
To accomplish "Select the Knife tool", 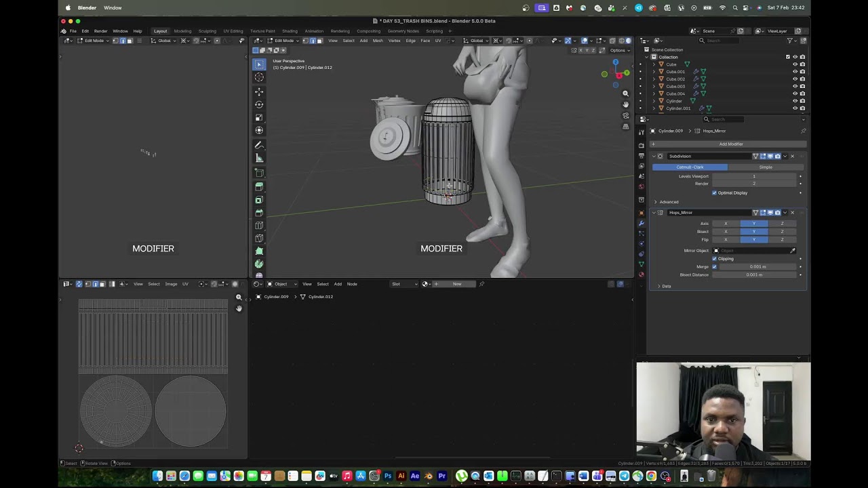I will point(259,239).
